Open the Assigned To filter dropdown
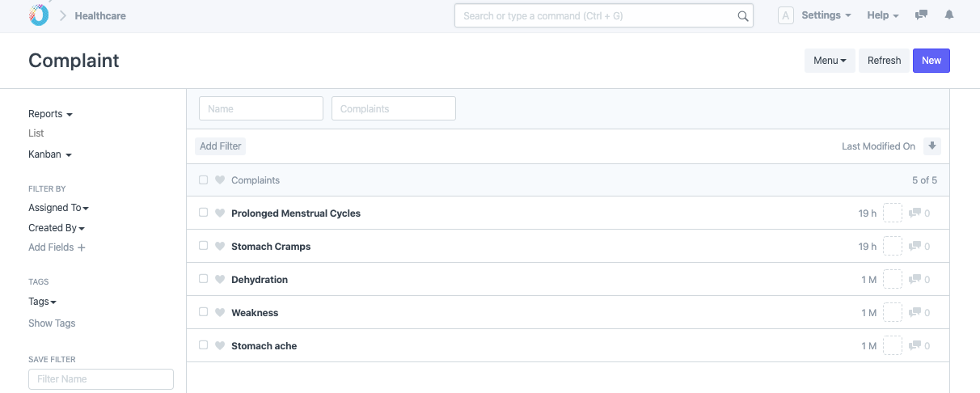 (x=58, y=208)
